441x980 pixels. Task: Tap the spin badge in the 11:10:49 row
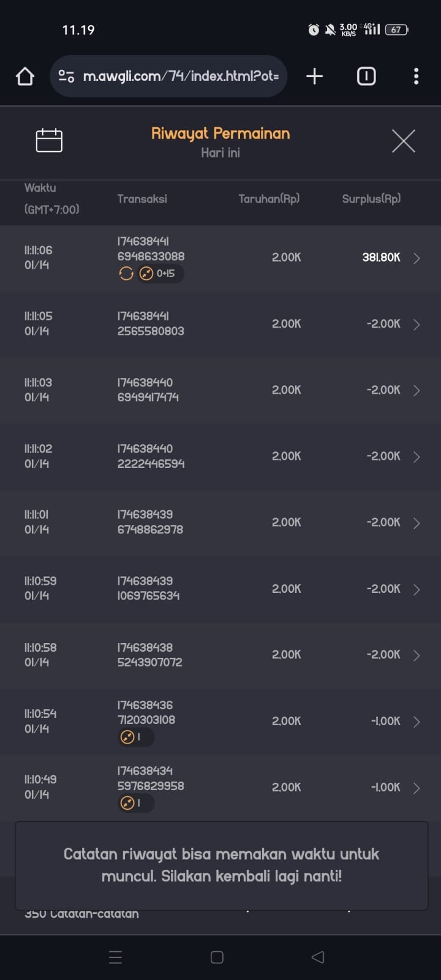pyautogui.click(x=135, y=802)
